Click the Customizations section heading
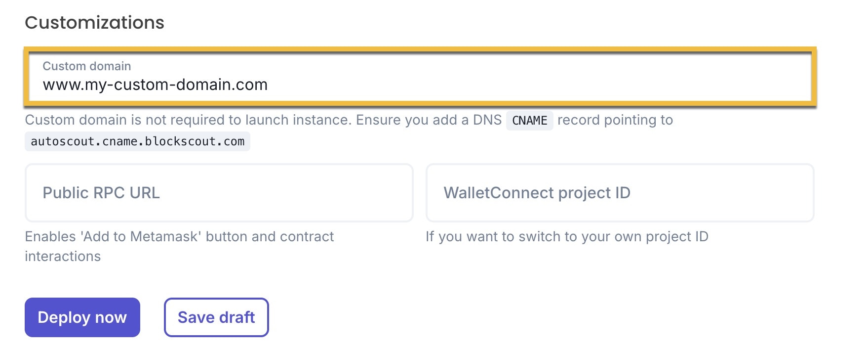This screenshot has height=352, width=868. (95, 23)
